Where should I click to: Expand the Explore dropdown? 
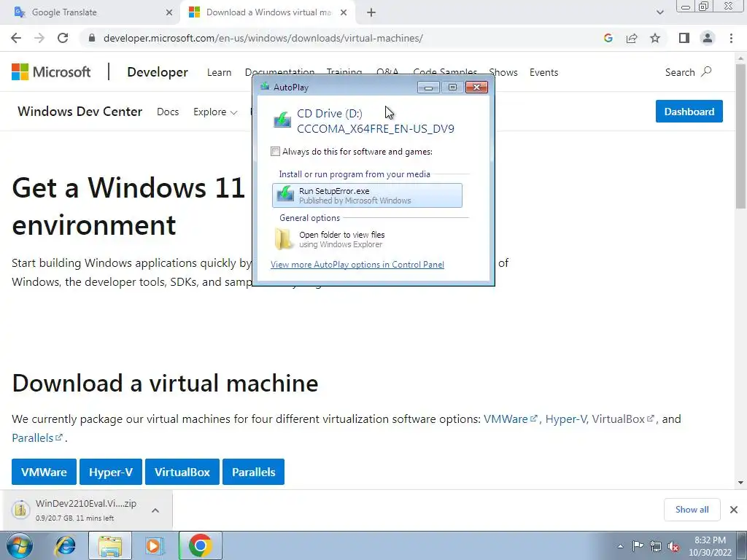pyautogui.click(x=215, y=112)
